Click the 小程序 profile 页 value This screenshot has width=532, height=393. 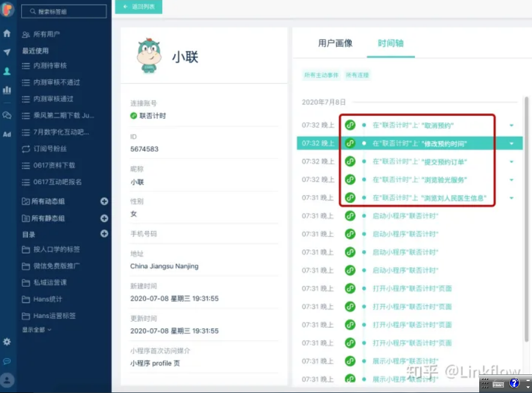[x=155, y=363]
